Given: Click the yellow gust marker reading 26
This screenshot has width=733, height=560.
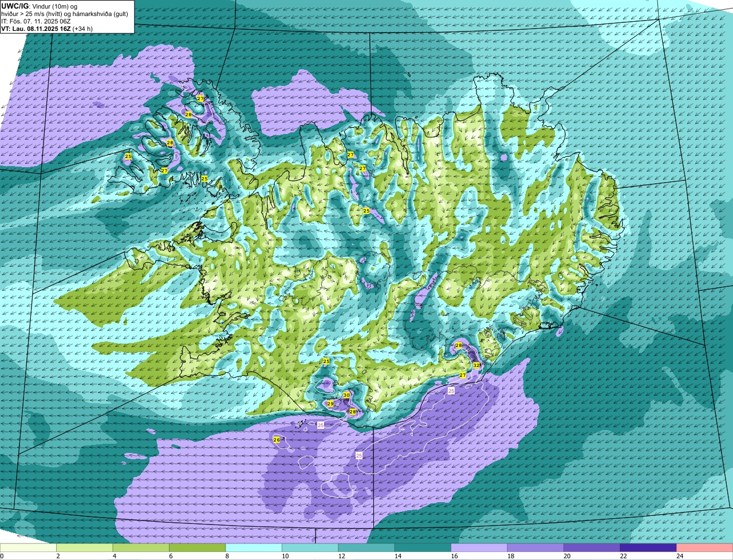Looking at the screenshot, I should 277,440.
